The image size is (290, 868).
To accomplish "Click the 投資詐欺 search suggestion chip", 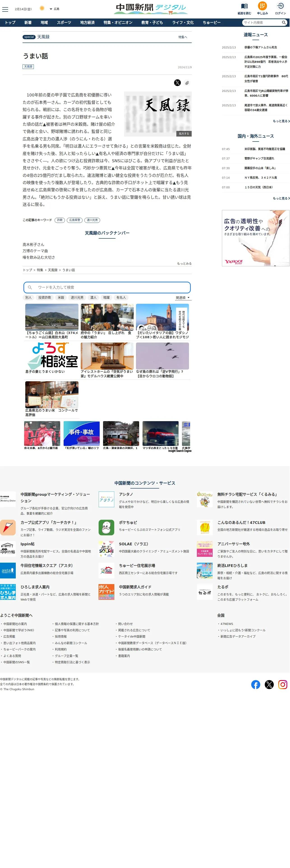I will (44, 298).
